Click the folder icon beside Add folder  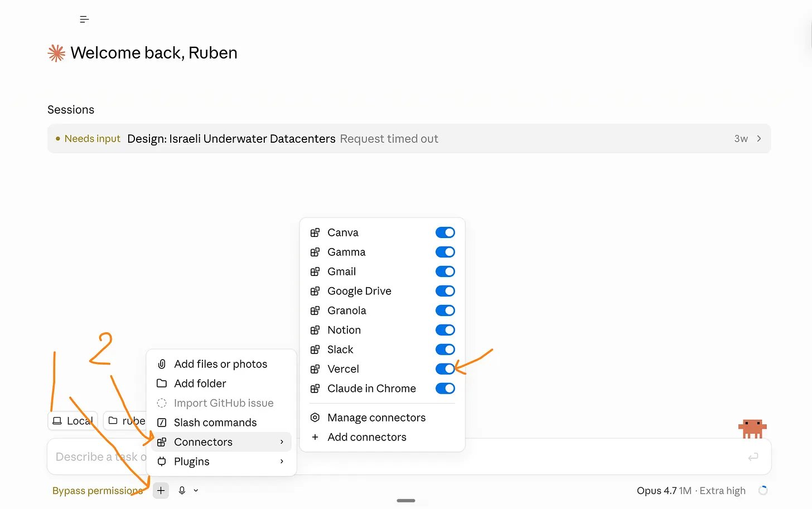[162, 384]
